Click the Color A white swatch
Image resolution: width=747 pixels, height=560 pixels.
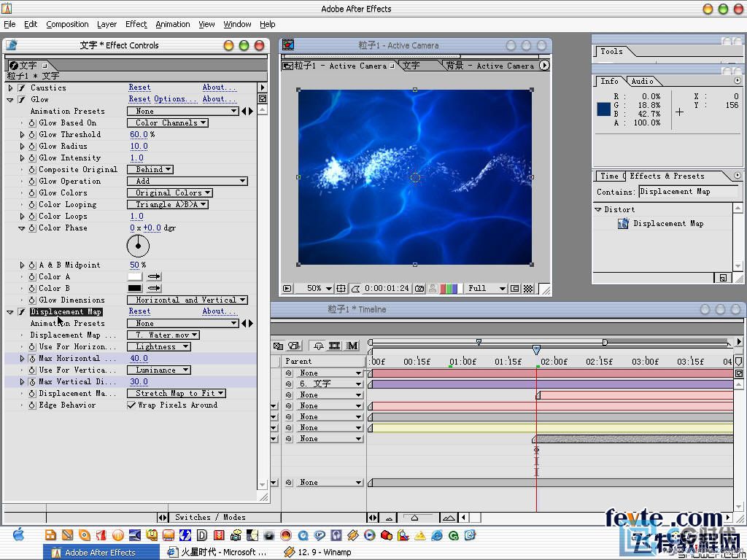point(135,276)
